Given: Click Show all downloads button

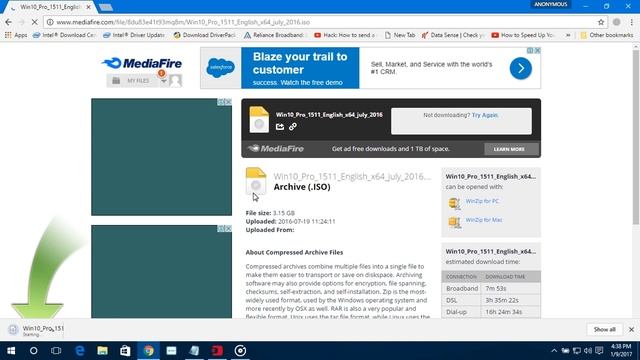Looking at the screenshot, I should tap(604, 329).
